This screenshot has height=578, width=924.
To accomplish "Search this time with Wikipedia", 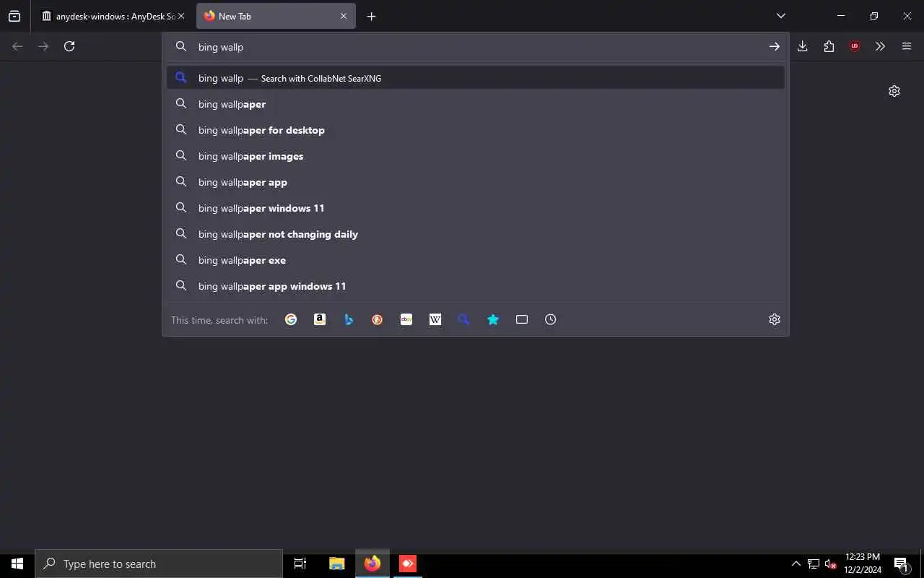I will coord(435,319).
